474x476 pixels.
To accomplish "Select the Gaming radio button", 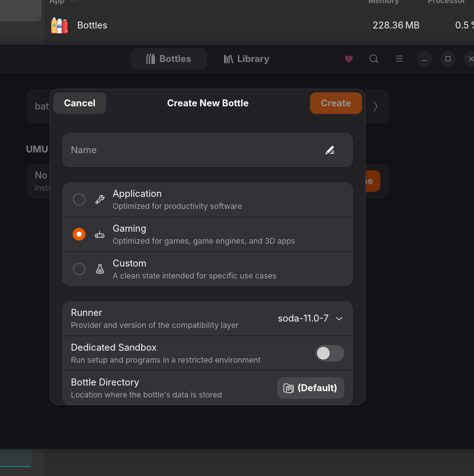I will 79,234.
